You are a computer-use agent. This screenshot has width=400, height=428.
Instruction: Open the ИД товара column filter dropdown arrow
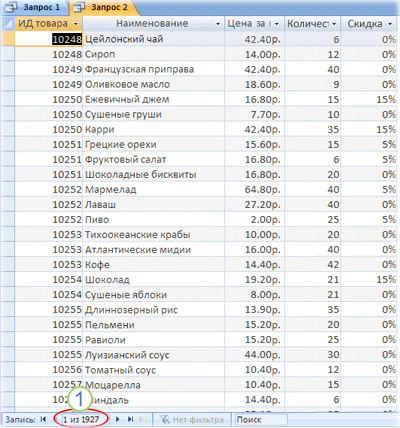[76, 24]
